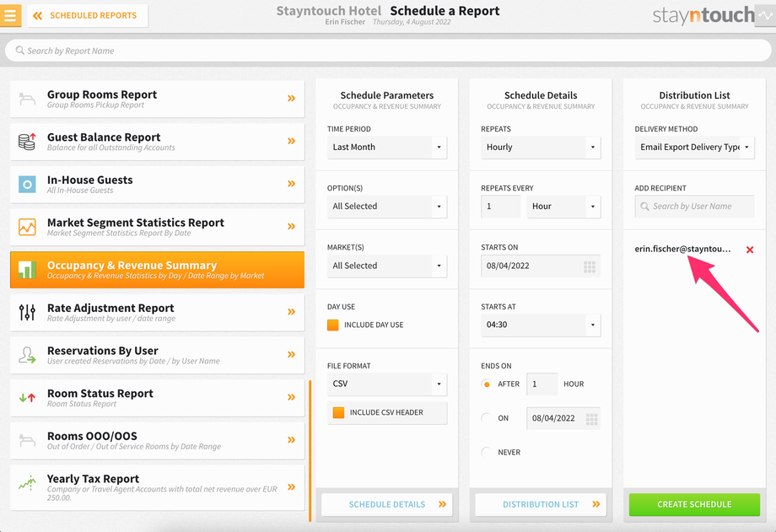Click the Room Status Report arrows icon

(27, 397)
